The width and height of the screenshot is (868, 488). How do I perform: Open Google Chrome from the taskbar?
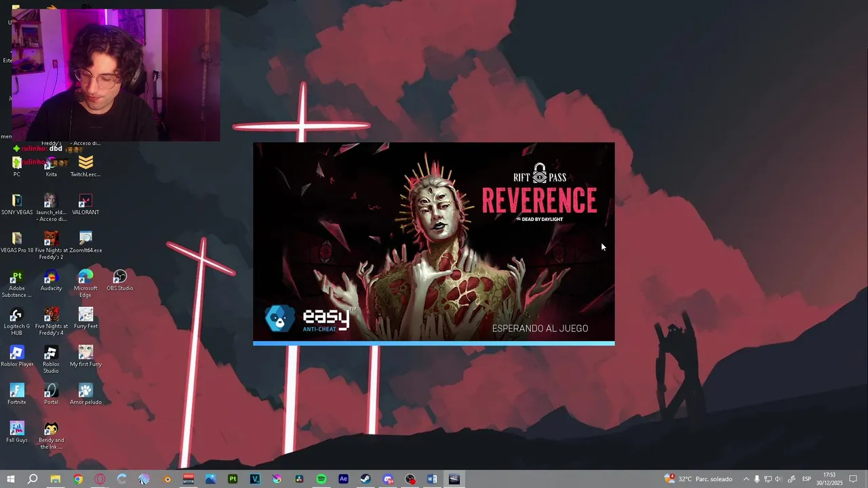click(x=78, y=479)
